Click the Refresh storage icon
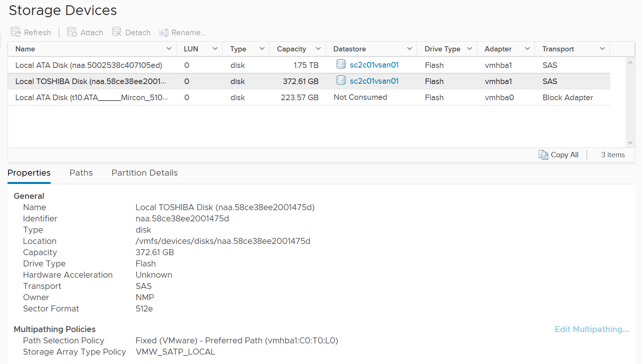The width and height of the screenshot is (641, 364). click(x=15, y=32)
